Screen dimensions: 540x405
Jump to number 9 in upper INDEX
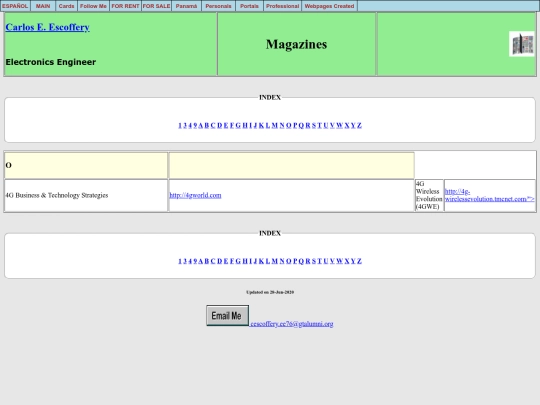195,125
